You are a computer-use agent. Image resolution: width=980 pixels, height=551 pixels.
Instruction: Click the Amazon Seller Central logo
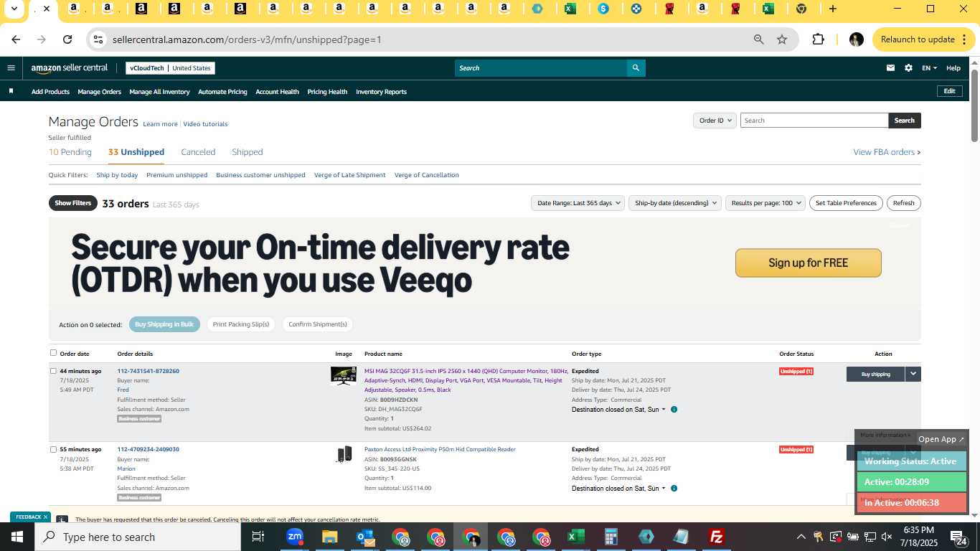[x=70, y=68]
